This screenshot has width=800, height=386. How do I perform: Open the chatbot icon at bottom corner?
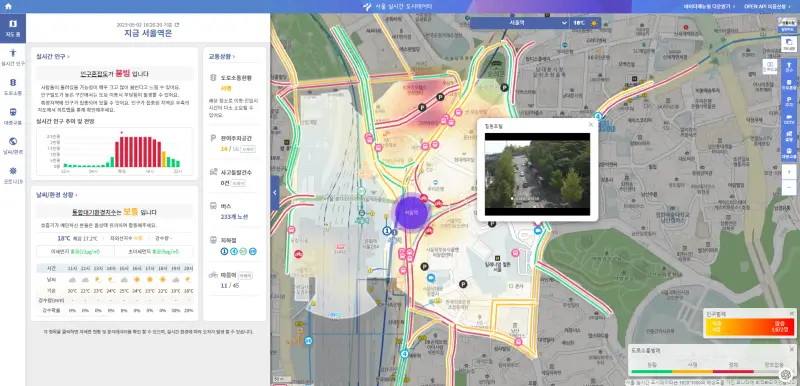pyautogui.click(x=786, y=374)
